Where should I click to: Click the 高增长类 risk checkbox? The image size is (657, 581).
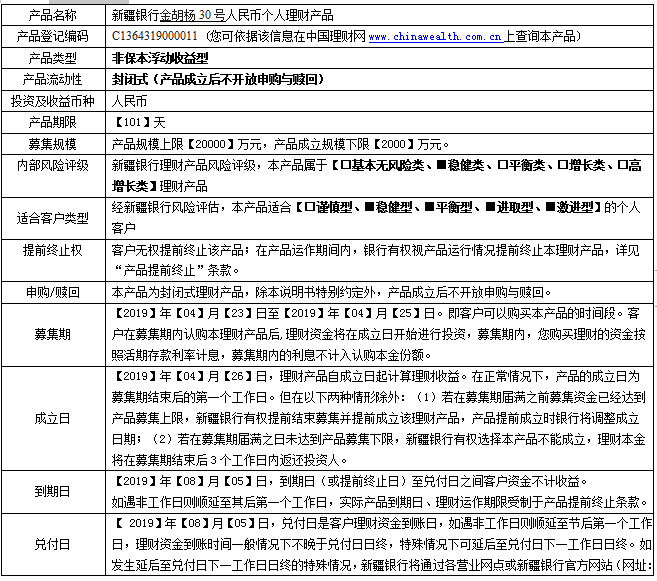[x=623, y=165]
